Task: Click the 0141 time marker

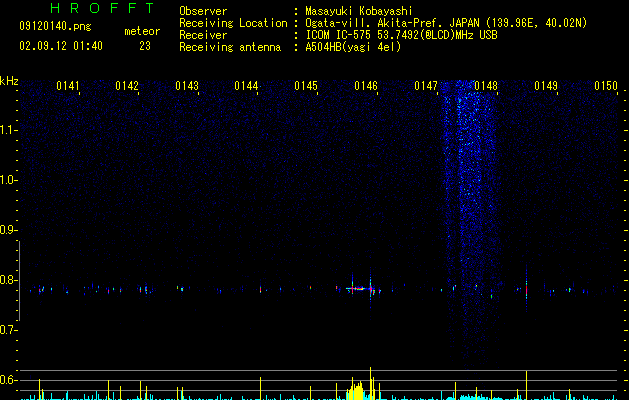Action: click(67, 86)
